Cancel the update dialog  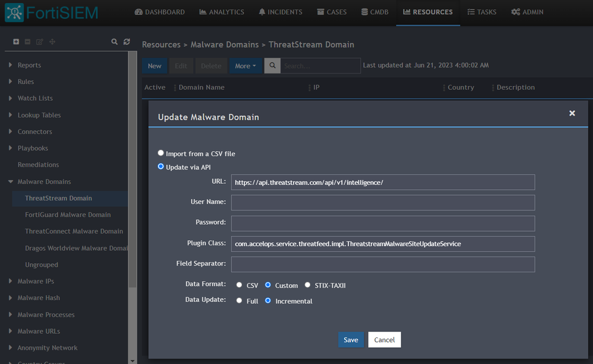384,340
